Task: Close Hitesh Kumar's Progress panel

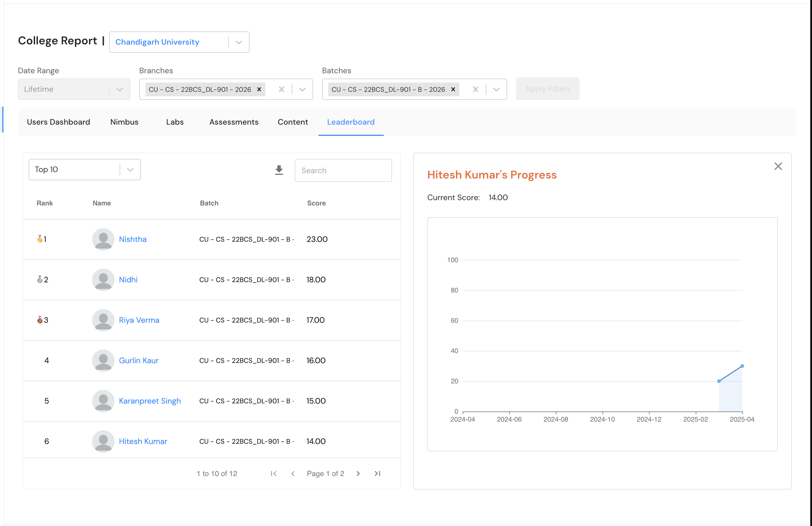Action: pyautogui.click(x=778, y=166)
